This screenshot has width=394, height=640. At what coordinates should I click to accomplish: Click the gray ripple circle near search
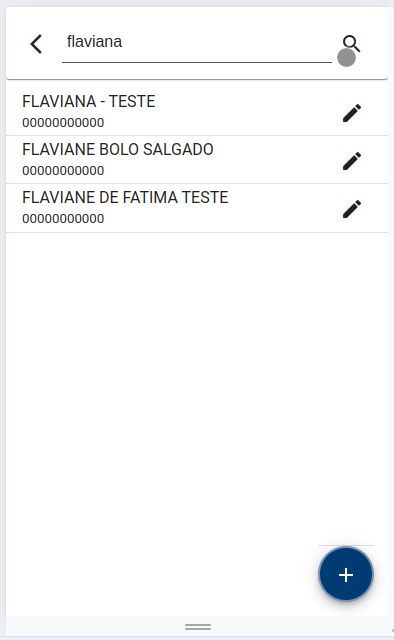point(346,58)
